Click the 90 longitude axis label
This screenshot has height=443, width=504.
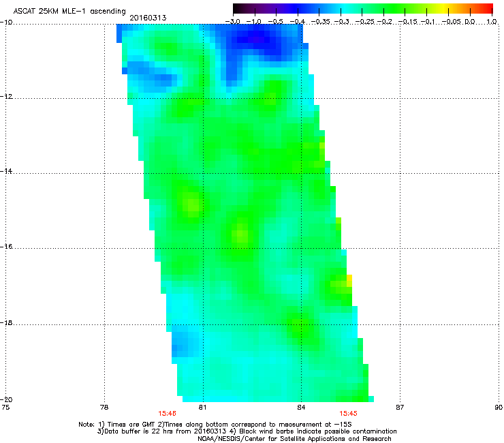[x=499, y=408]
